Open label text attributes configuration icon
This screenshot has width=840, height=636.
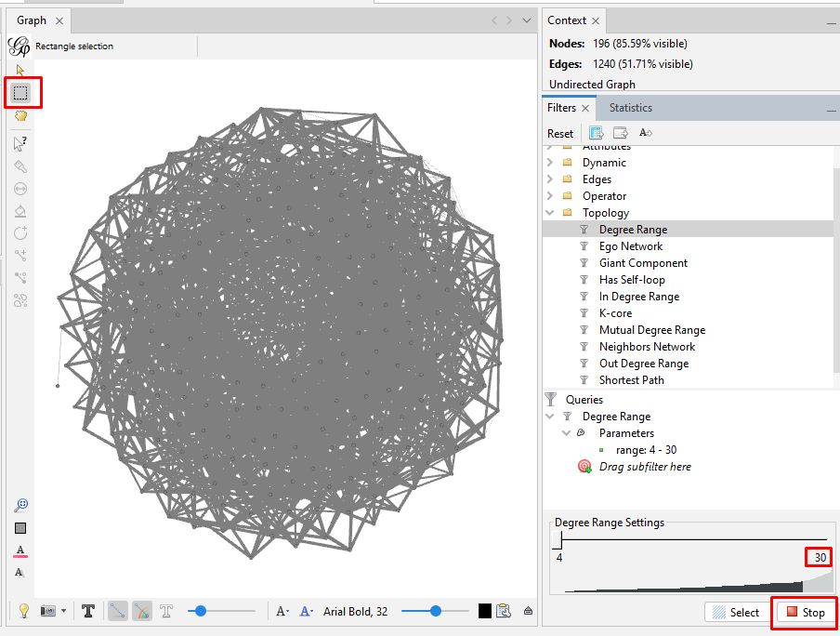pos(504,611)
